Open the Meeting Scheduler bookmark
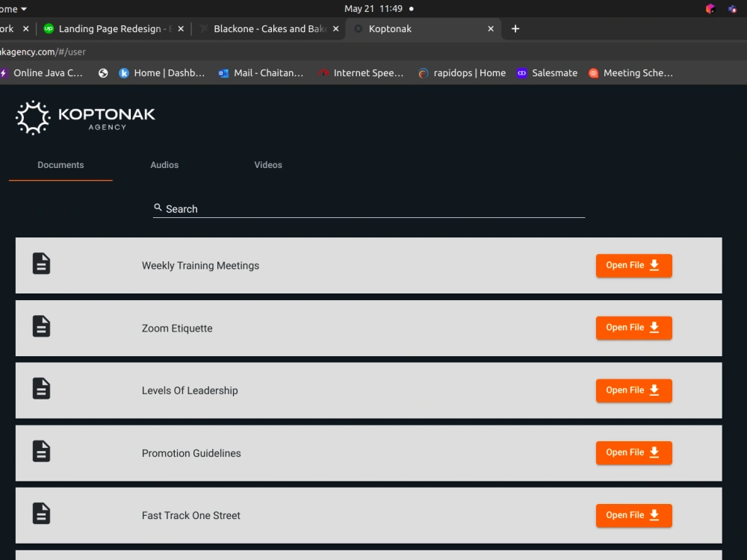Screen dimensions: 747x560 pyautogui.click(x=630, y=73)
